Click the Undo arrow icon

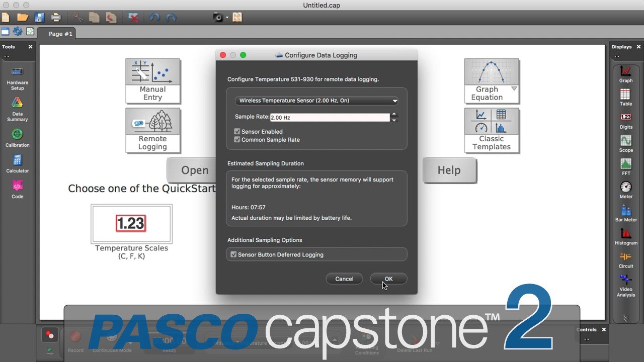click(154, 17)
